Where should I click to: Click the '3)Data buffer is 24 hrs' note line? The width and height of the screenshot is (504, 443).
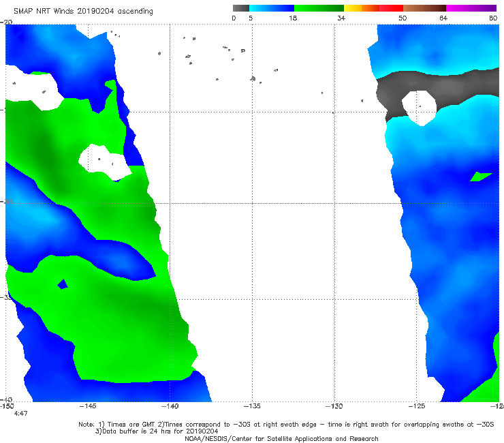[x=157, y=431]
